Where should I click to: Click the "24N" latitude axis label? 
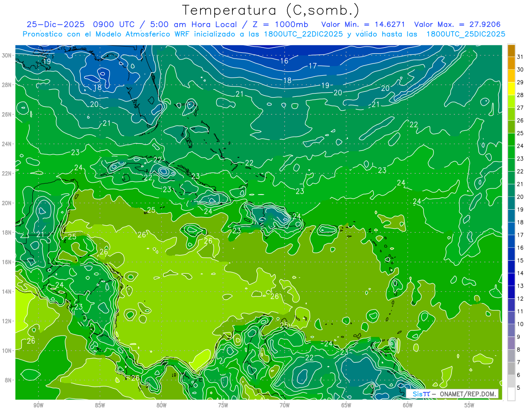7,144
